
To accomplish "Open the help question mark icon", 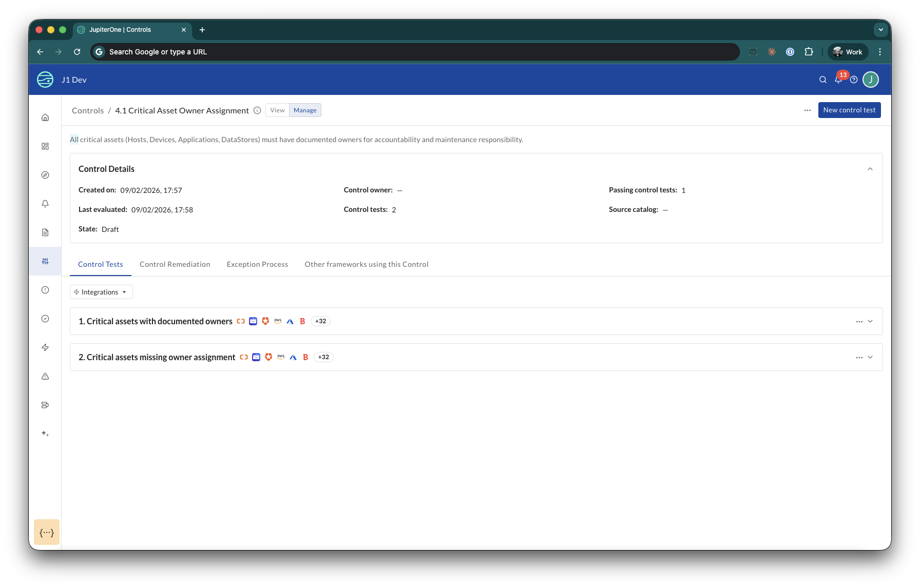I will pos(854,80).
